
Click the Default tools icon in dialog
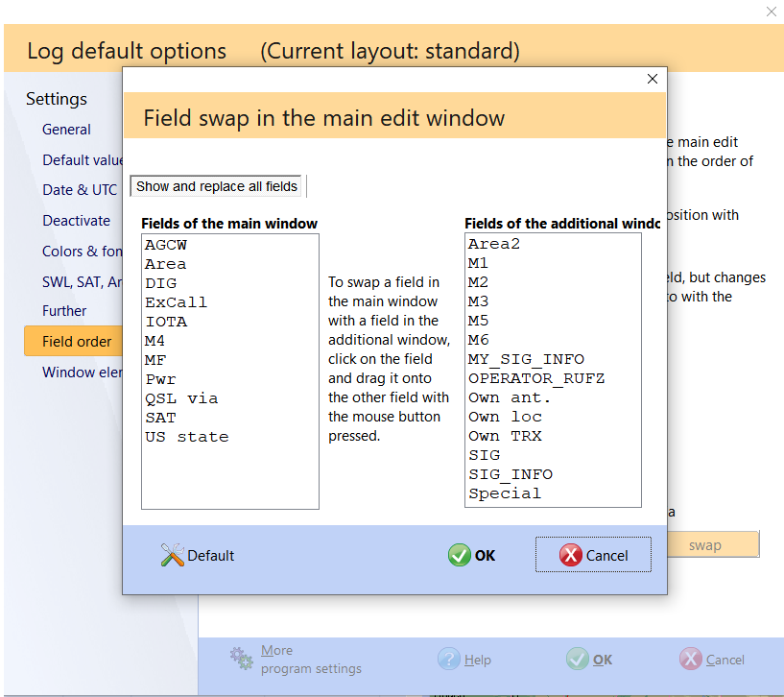click(172, 555)
